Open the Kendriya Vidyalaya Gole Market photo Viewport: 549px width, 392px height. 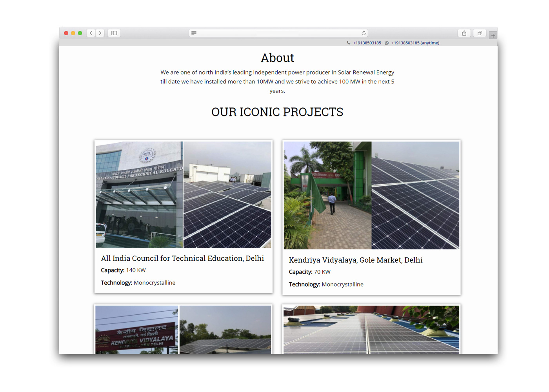[371, 195]
